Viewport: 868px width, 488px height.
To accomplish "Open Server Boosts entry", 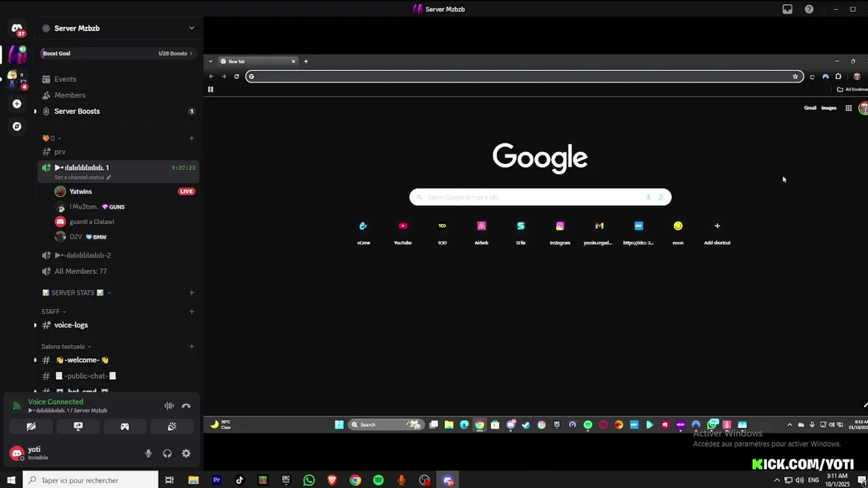I will pyautogui.click(x=119, y=111).
